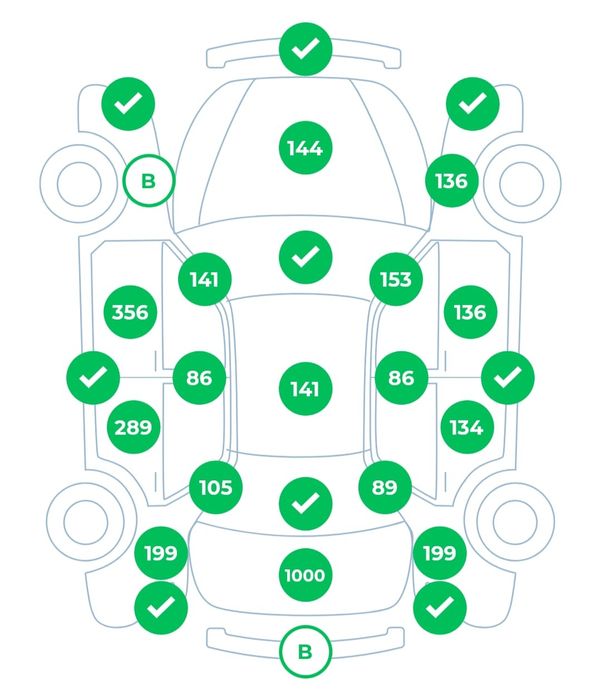This screenshot has width=601, height=699.
Task: Click the bottom-left taillight checkmark badge
Action: pyautogui.click(x=160, y=605)
